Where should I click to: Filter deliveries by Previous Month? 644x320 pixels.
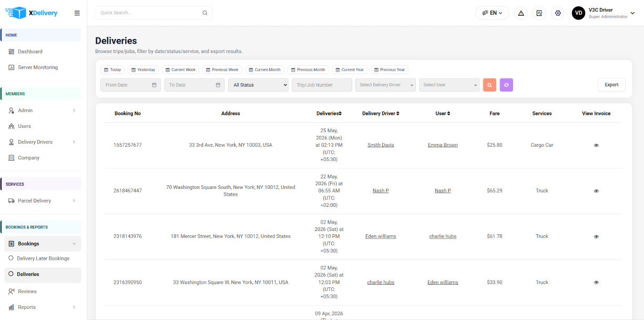[x=308, y=69]
